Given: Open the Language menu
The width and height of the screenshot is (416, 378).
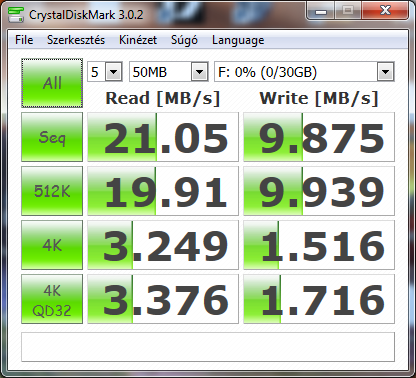Looking at the screenshot, I should point(238,40).
